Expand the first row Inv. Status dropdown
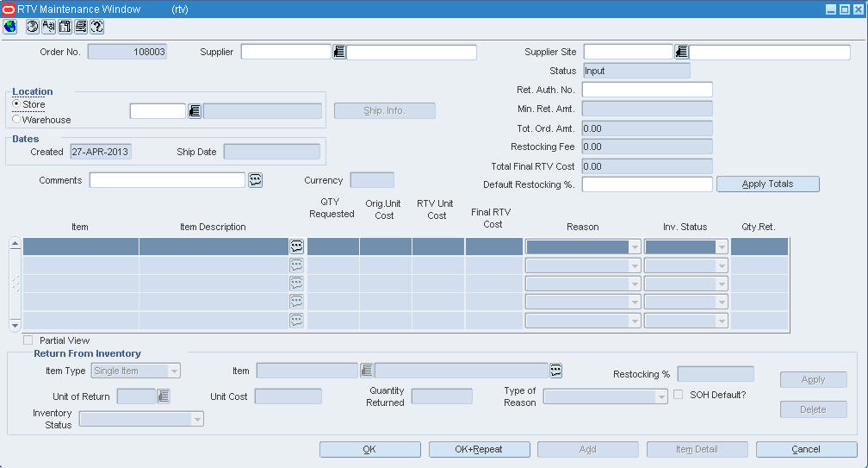The image size is (868, 468). 722,247
